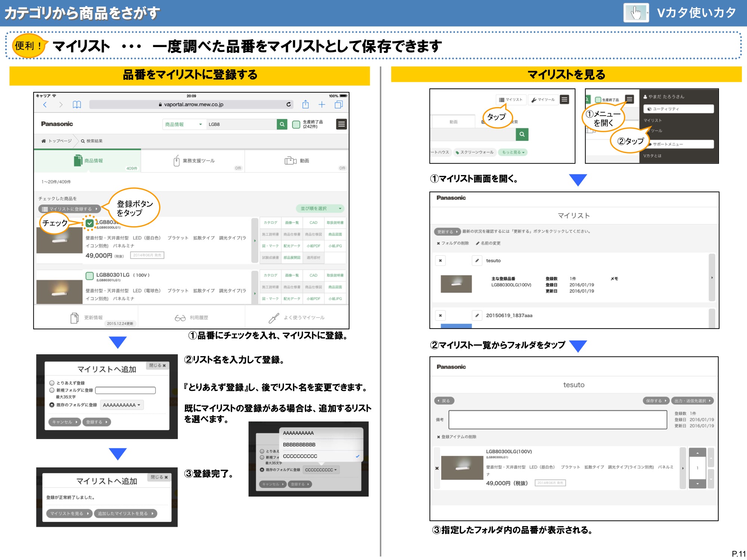Open the hamburger menu on the search screen
This screenshot has width=747, height=560.
coord(341,124)
